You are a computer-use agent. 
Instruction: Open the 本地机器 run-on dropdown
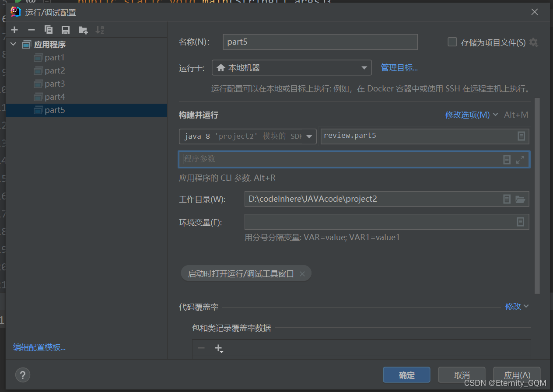tap(292, 68)
